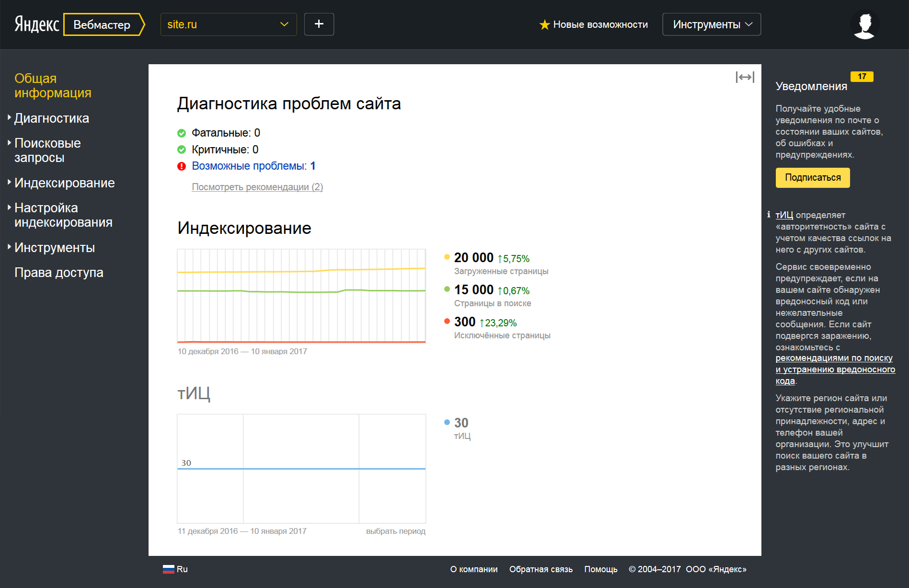Click ООО «Яндекс» footer link
The height and width of the screenshot is (588, 909).
716,569
